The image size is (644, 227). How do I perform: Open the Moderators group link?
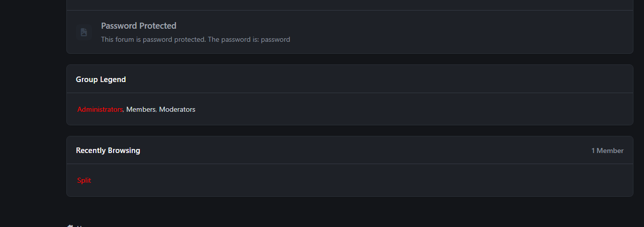click(177, 109)
